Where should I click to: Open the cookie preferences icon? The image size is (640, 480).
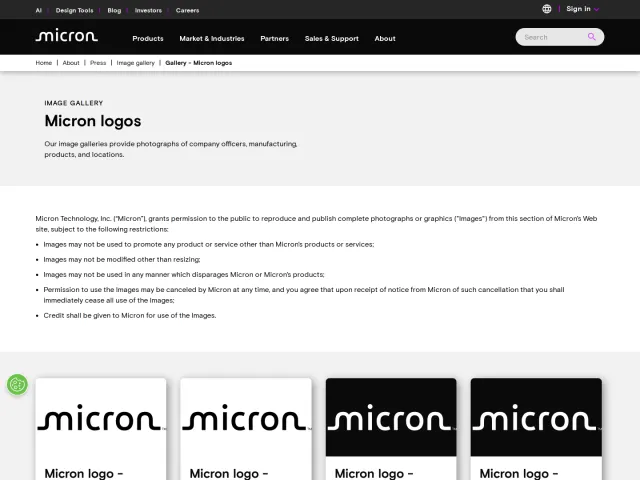pyautogui.click(x=18, y=384)
